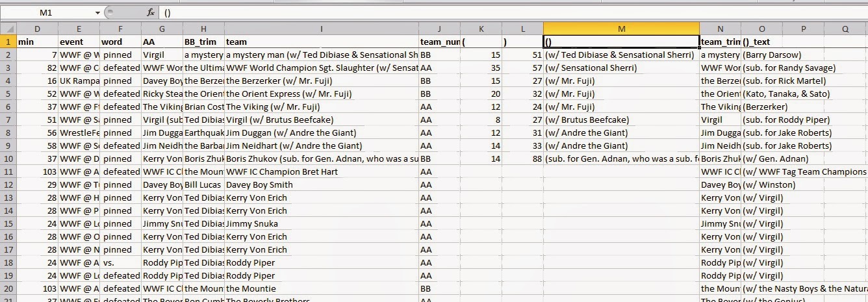Open the Name Box dropdown arrow
Image resolution: width=868 pixels, height=302 pixels.
pos(97,12)
